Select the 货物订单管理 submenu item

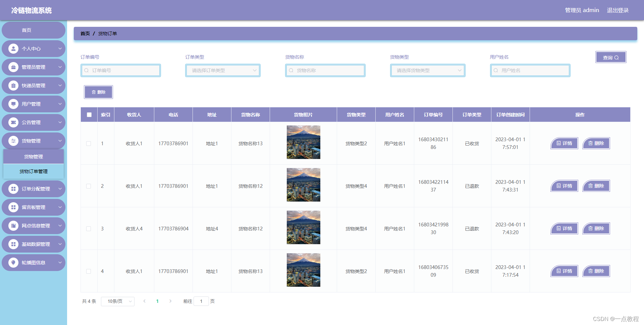pyautogui.click(x=34, y=171)
